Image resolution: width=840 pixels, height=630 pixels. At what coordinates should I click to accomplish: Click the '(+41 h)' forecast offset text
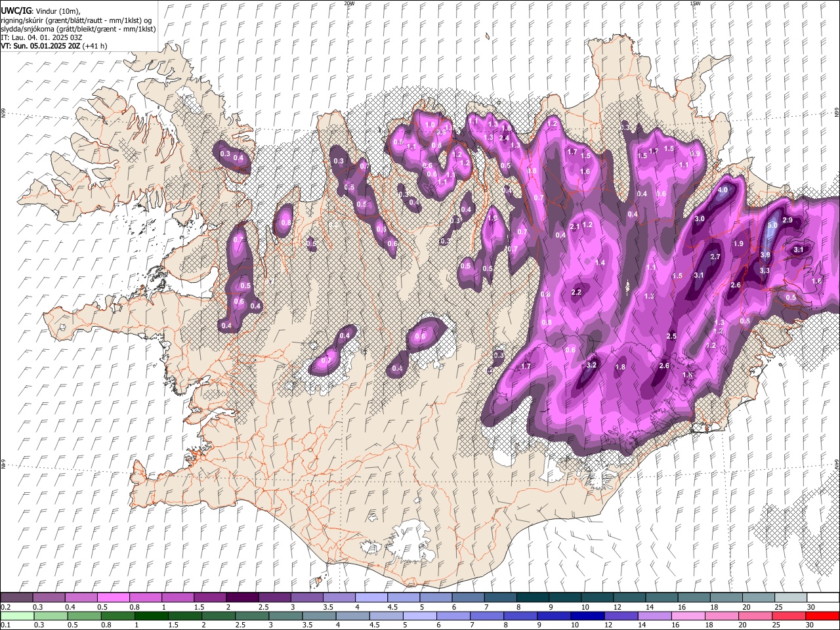point(96,46)
